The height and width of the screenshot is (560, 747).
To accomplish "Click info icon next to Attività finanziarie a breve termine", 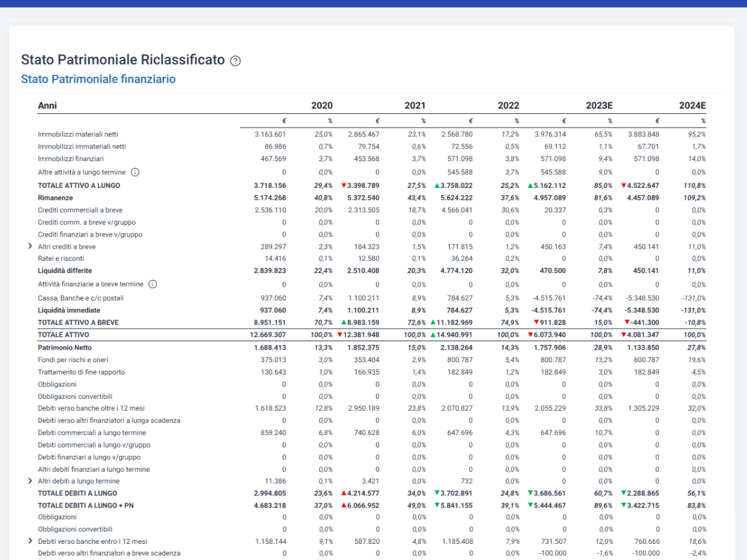I will point(153,284).
